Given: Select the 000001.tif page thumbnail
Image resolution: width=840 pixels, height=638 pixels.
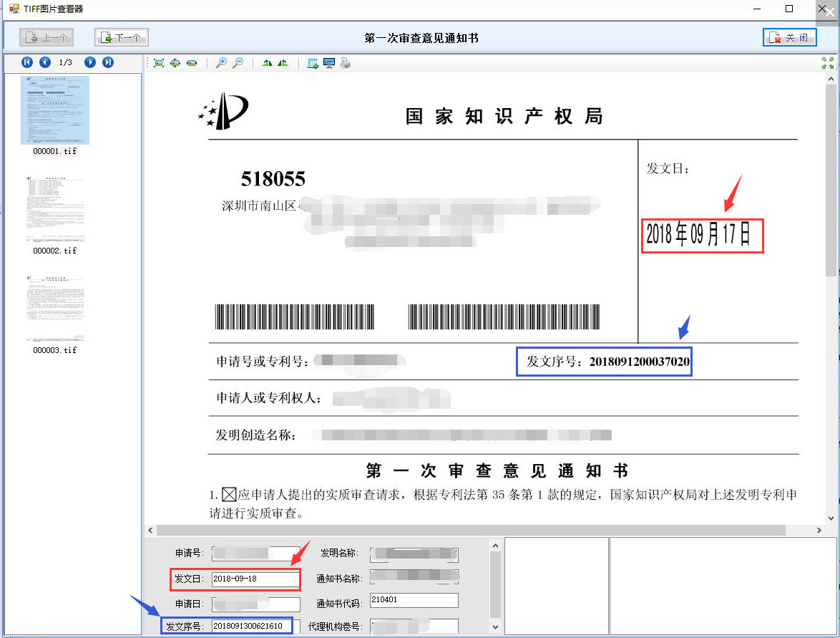Looking at the screenshot, I should (55, 110).
